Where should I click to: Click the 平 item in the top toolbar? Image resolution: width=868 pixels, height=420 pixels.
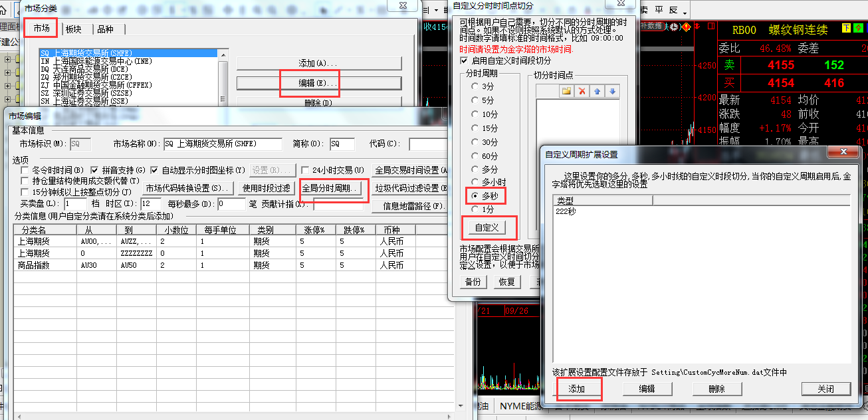[659, 9]
